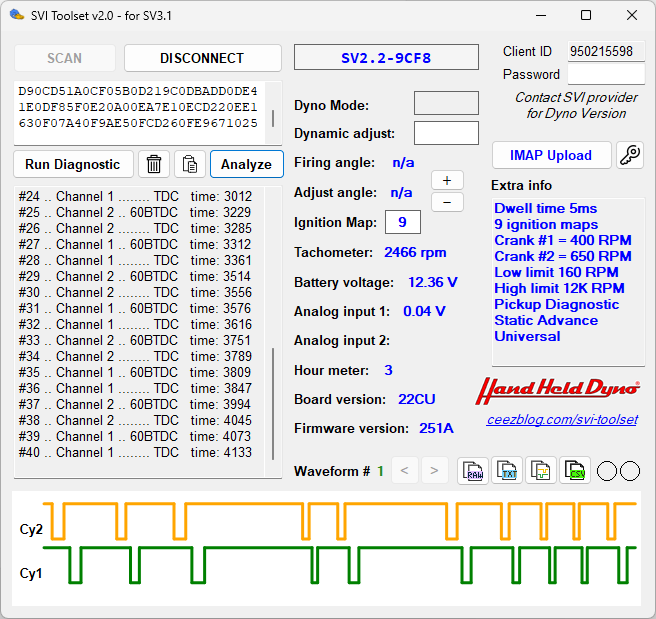656x619 pixels.
Task: Select row #40 Channel 1 TDC time 4133
Action: pyautogui.click(x=135, y=452)
